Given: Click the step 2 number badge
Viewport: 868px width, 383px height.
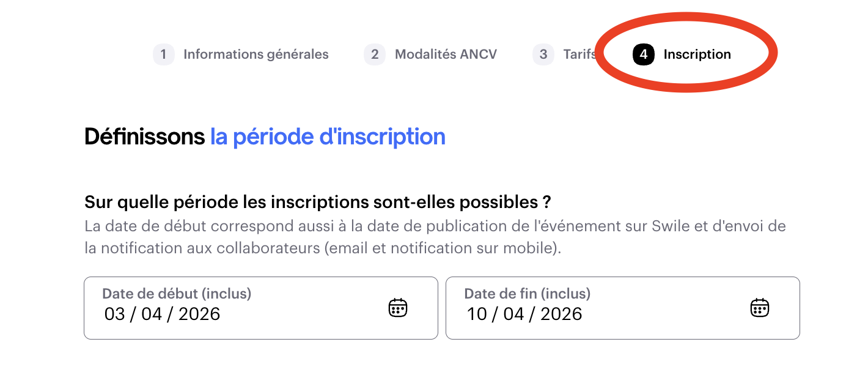Looking at the screenshot, I should pyautogui.click(x=375, y=54).
